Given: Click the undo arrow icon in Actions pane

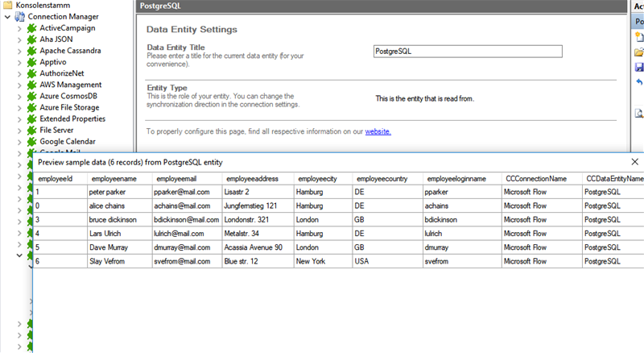Looking at the screenshot, I should (x=639, y=82).
